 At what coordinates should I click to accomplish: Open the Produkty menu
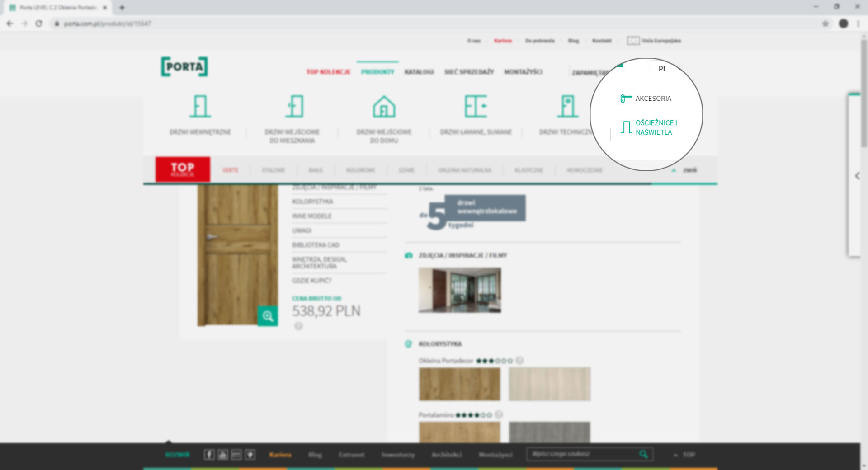coord(377,72)
